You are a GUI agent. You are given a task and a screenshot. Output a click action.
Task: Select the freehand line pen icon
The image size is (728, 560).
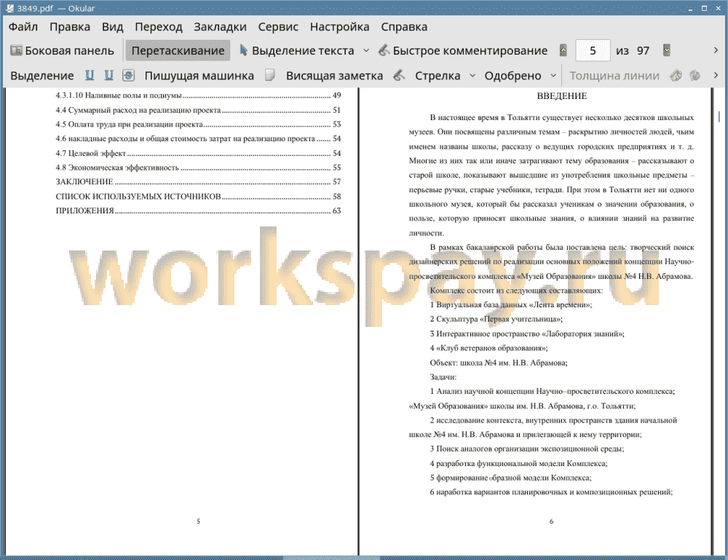(399, 75)
